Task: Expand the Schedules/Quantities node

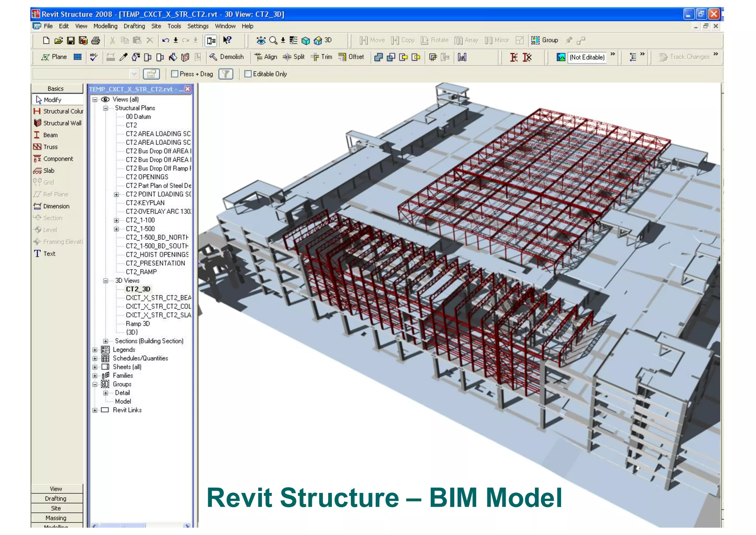Action: pyautogui.click(x=95, y=358)
